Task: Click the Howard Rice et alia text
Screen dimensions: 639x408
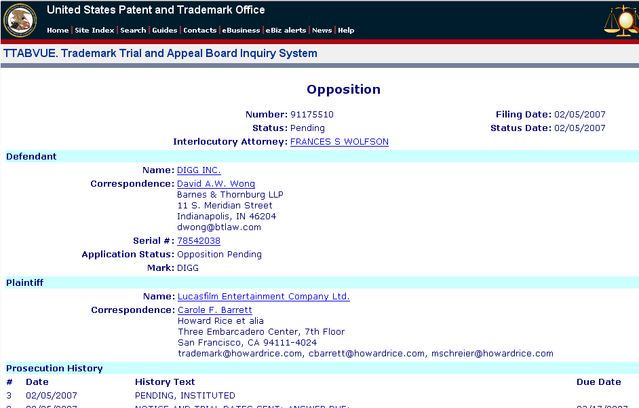Action: (x=220, y=321)
